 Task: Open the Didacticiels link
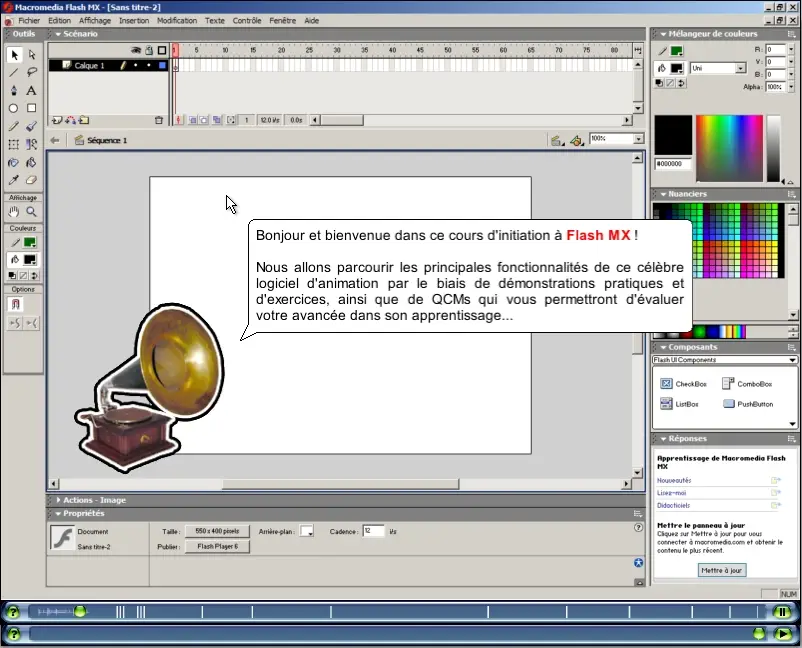[x=673, y=505]
